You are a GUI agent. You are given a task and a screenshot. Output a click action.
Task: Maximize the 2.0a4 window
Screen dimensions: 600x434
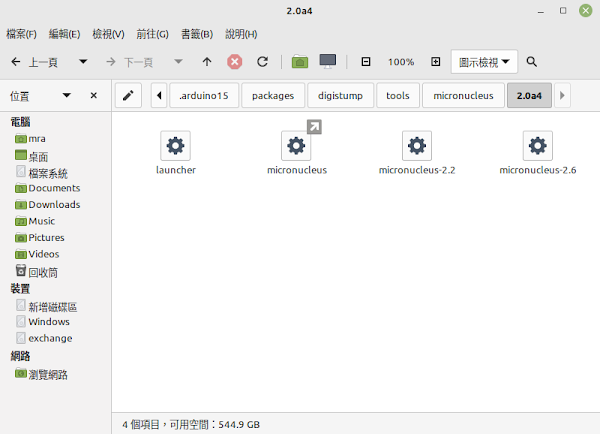(563, 11)
